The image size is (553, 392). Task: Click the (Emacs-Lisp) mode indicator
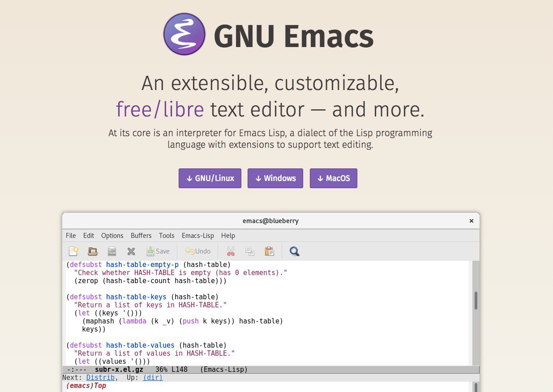pos(224,370)
